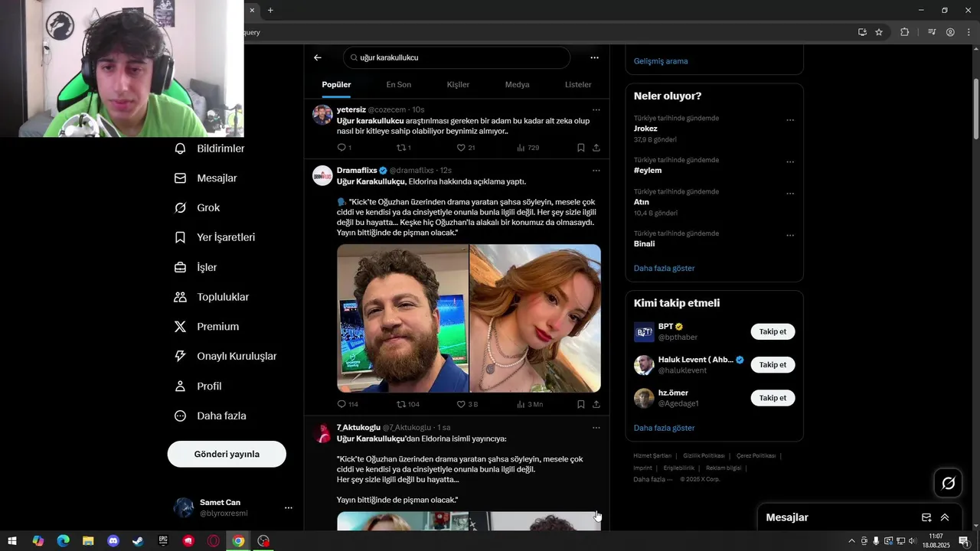
Task: Switch to the Popüler tab
Action: click(336, 84)
